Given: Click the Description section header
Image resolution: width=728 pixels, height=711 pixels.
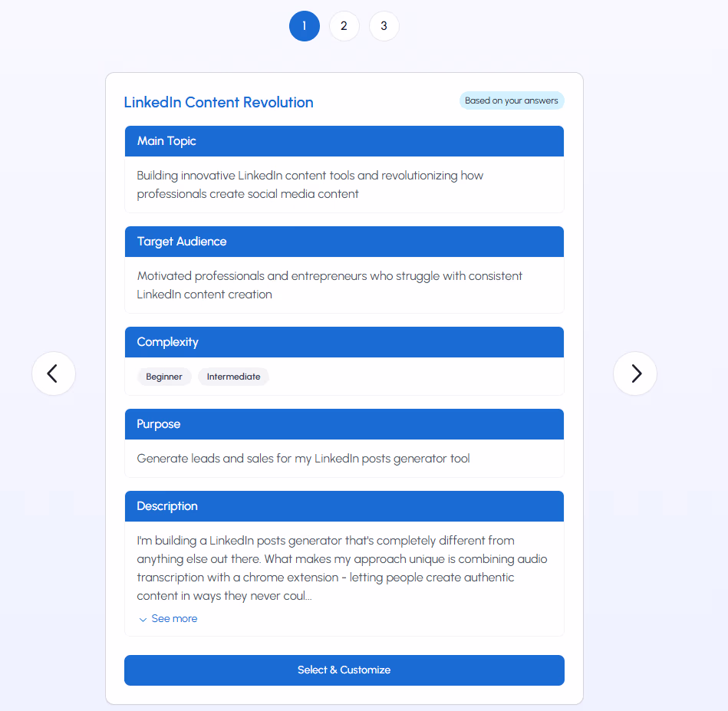Looking at the screenshot, I should (344, 506).
